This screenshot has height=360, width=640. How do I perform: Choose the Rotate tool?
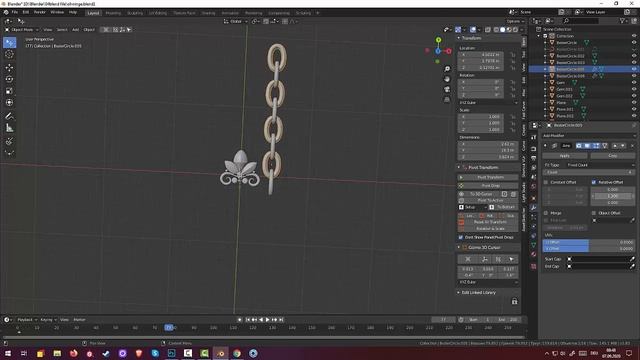[9, 79]
